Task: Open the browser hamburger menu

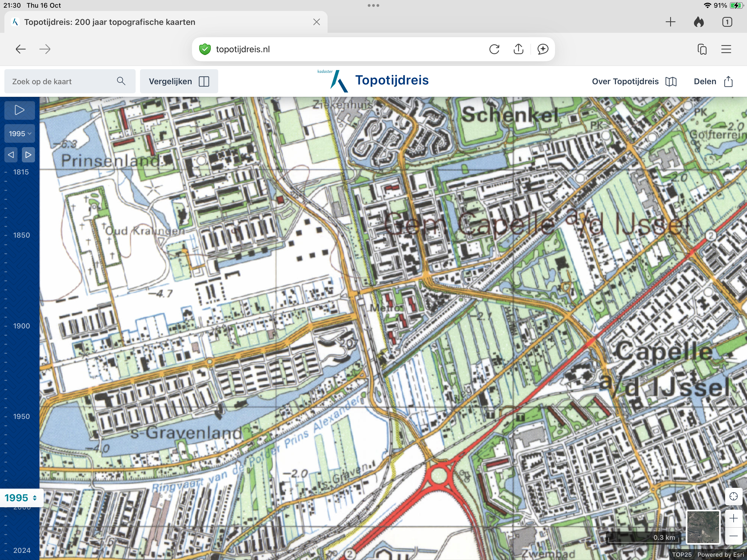Action: [726, 49]
